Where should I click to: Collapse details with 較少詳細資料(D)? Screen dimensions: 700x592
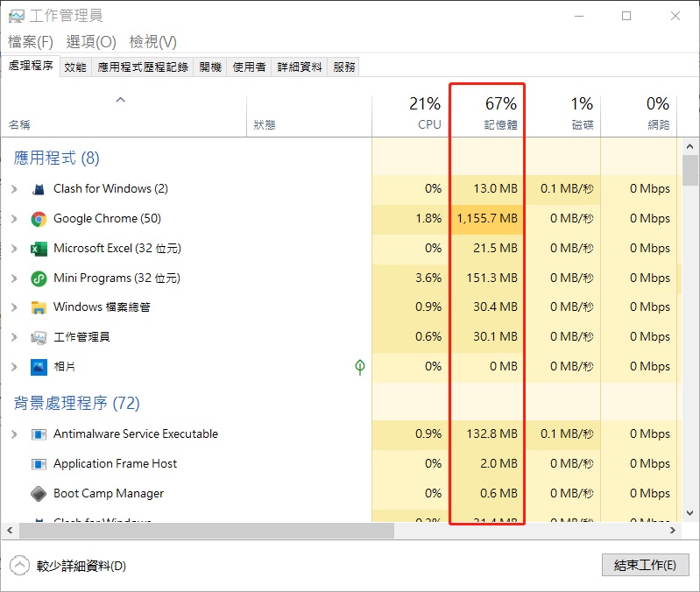pos(67,566)
